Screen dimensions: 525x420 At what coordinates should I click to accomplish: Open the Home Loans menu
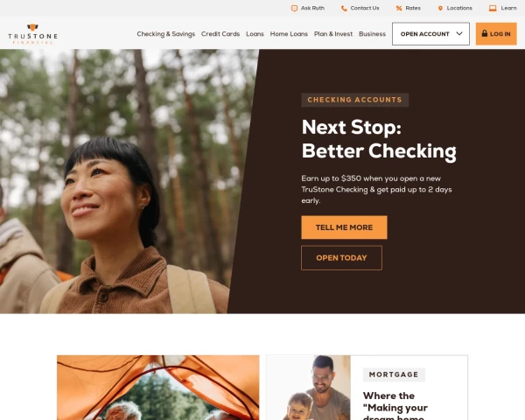[x=289, y=34]
